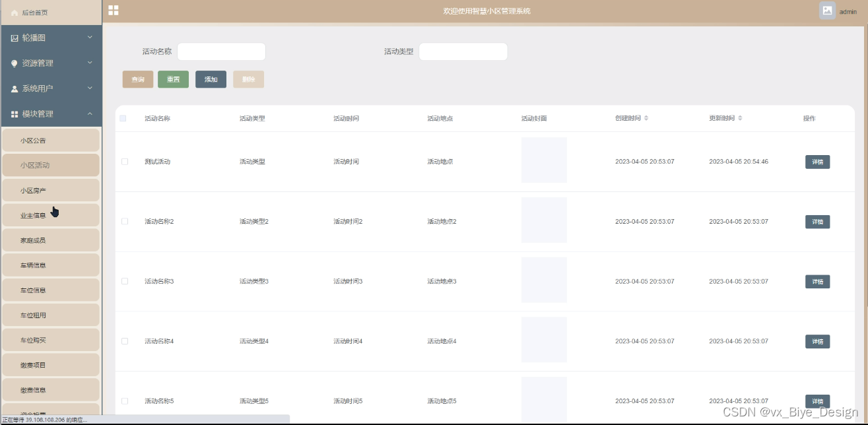This screenshot has height=425, width=868.
Task: Check the row for 活动名称5
Action: [x=125, y=401]
